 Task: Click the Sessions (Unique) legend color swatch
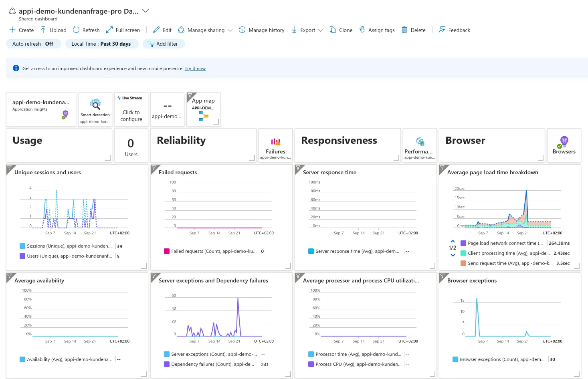tap(22, 246)
